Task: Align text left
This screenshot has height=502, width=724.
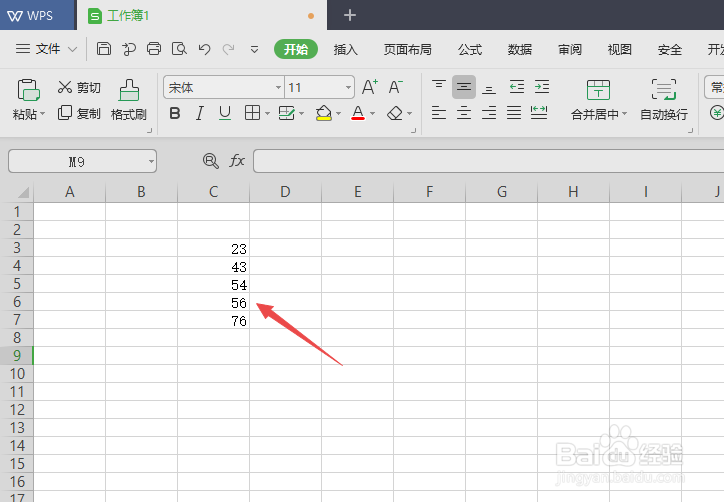Action: [x=439, y=113]
